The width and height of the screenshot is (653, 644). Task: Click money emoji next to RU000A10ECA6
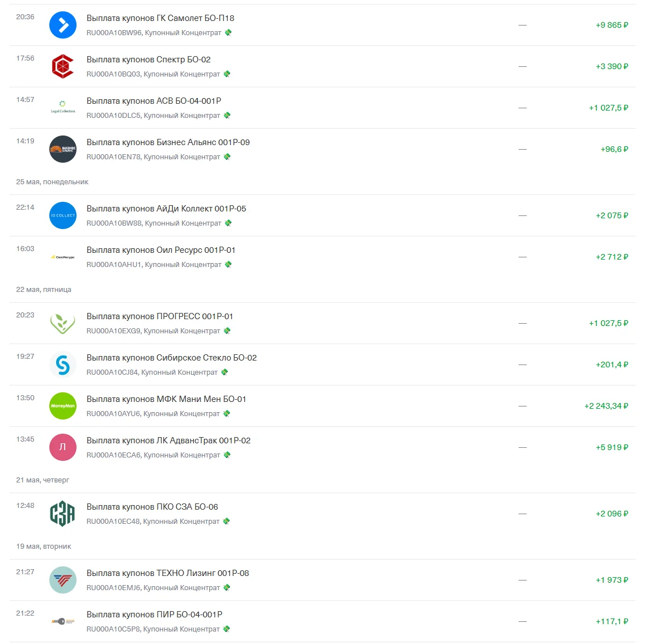point(227,455)
